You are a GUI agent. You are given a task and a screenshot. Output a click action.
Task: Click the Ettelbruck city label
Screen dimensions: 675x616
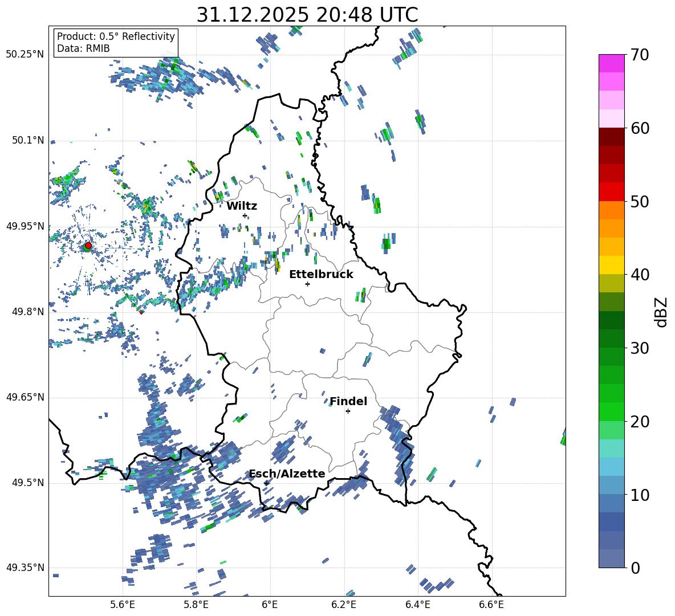(321, 275)
